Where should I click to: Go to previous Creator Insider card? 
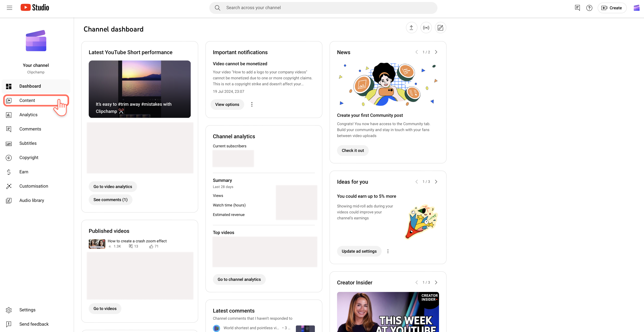pyautogui.click(x=416, y=282)
